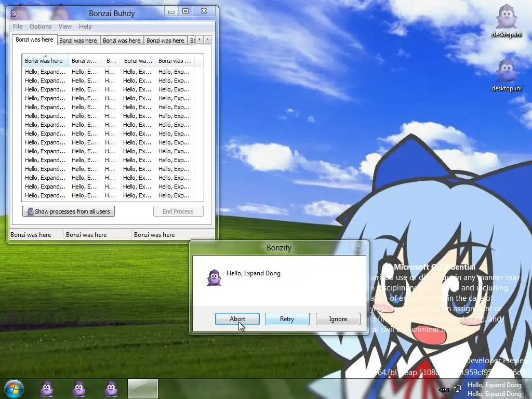This screenshot has width=532, height=399.
Task: Click Retry in the Bonzify dialog
Action: [x=287, y=319]
